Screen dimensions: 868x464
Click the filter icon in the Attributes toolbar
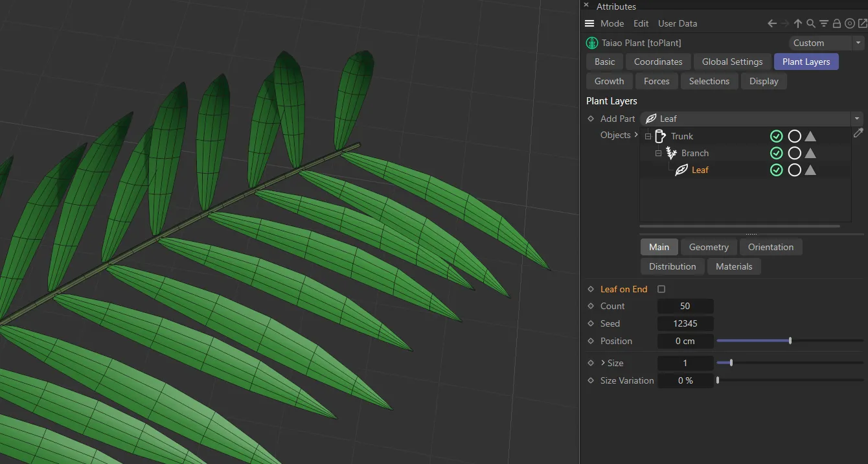click(823, 23)
